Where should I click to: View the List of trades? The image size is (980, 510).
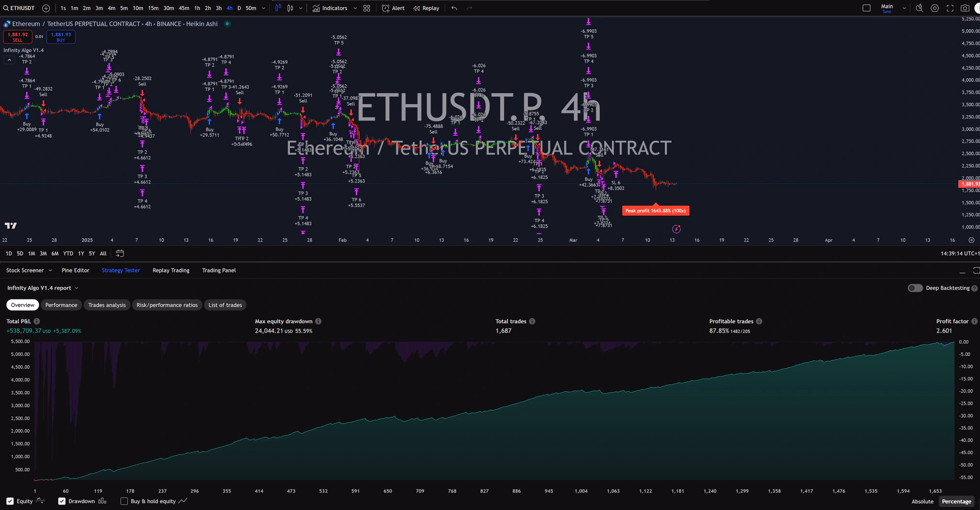point(225,305)
